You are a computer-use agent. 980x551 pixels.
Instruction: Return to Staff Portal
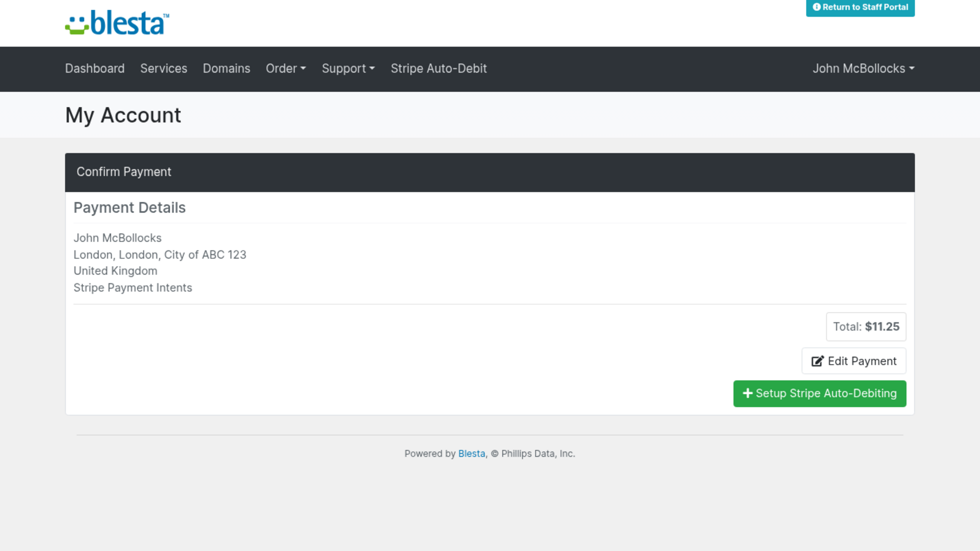point(860,8)
